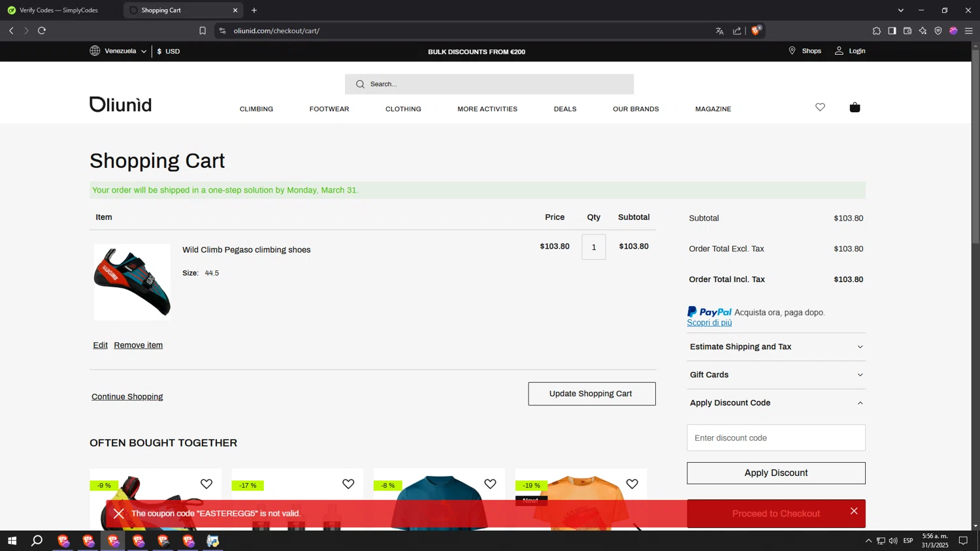Open Brave Shields icon
Image resolution: width=980 pixels, height=551 pixels.
point(756,30)
